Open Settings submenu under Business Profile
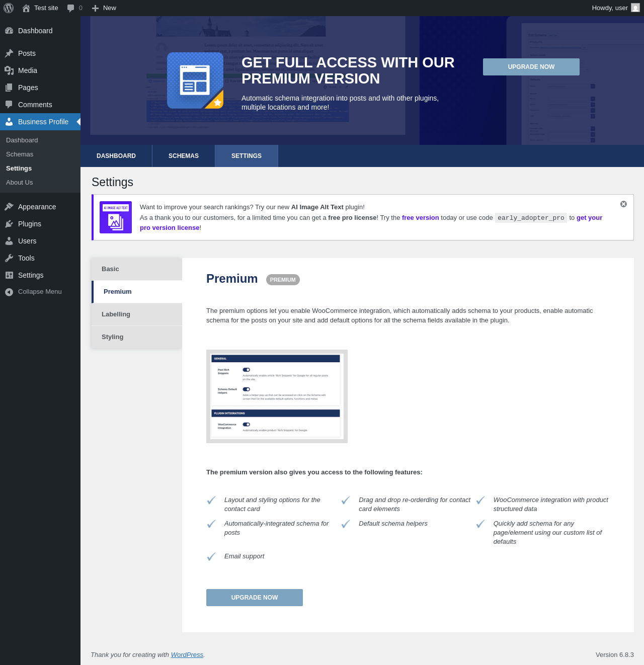644x665 pixels. point(19,169)
